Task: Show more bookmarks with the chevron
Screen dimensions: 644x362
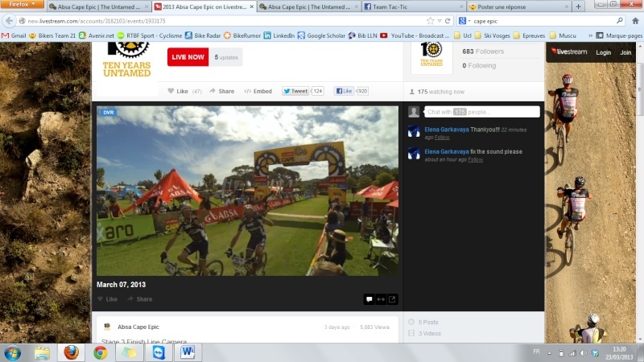Action: click(x=590, y=35)
